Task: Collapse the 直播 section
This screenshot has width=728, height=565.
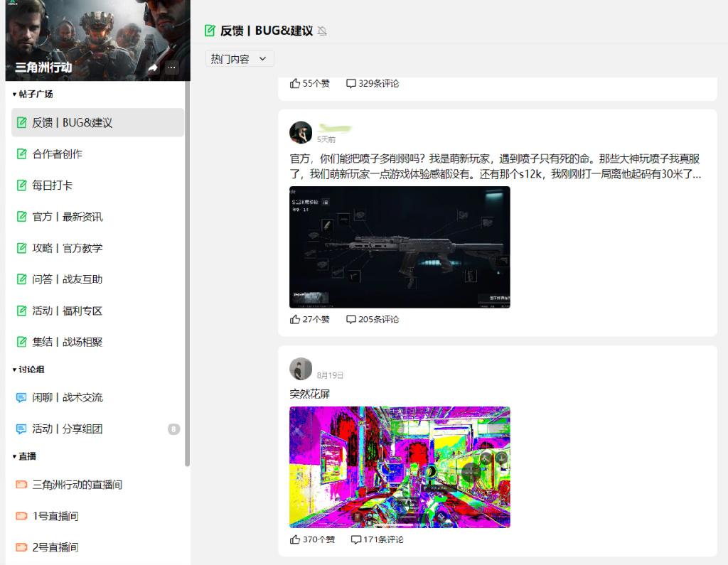Action: point(15,456)
